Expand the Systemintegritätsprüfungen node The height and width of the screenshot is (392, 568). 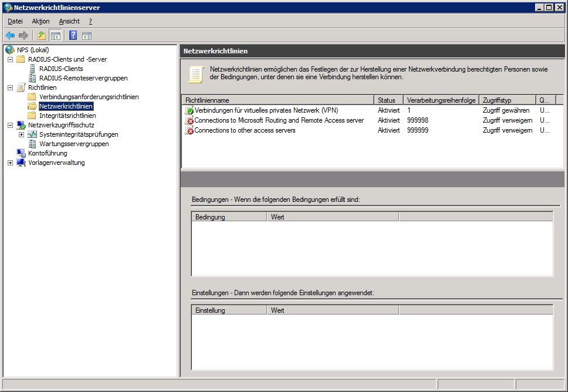pyautogui.click(x=21, y=134)
